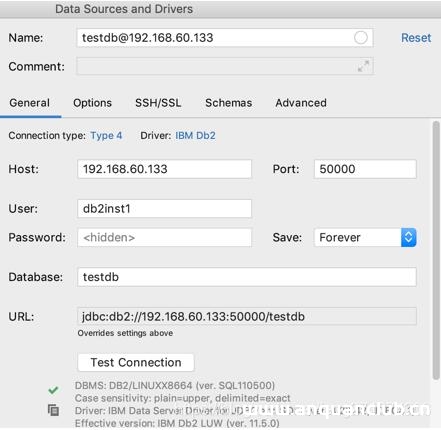Open the Advanced tab
This screenshot has width=441, height=430.
pos(301,103)
